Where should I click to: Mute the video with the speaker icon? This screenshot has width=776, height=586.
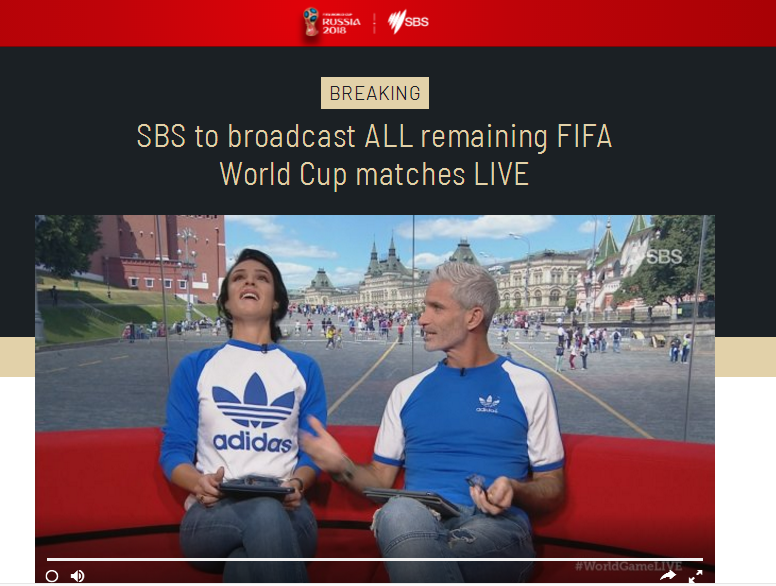point(77,576)
